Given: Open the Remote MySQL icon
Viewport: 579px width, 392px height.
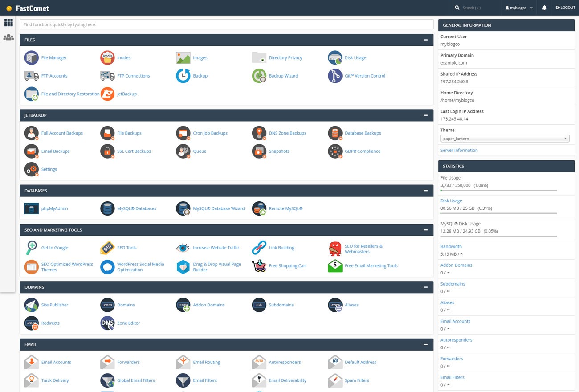Looking at the screenshot, I should 259,208.
